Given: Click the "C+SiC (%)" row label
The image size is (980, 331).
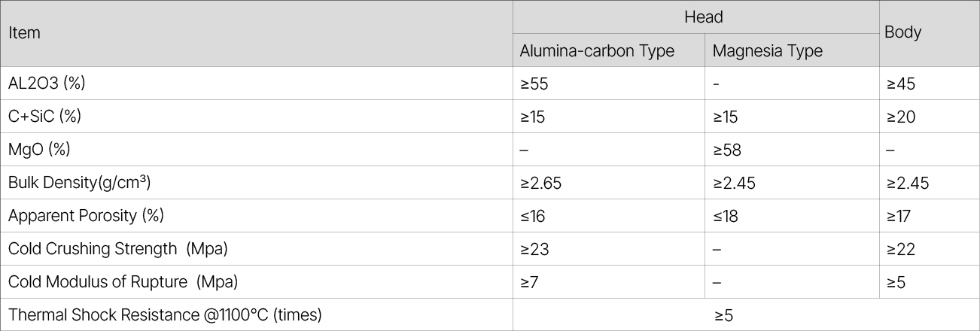Looking at the screenshot, I should [x=44, y=117].
